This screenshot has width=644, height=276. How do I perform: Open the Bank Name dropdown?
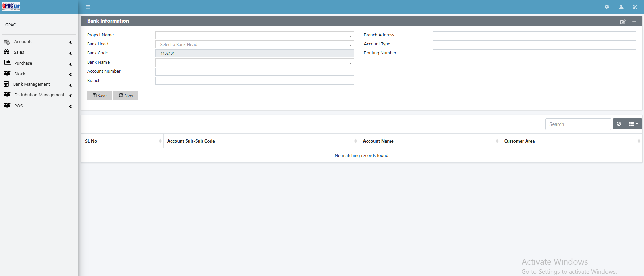pyautogui.click(x=254, y=63)
